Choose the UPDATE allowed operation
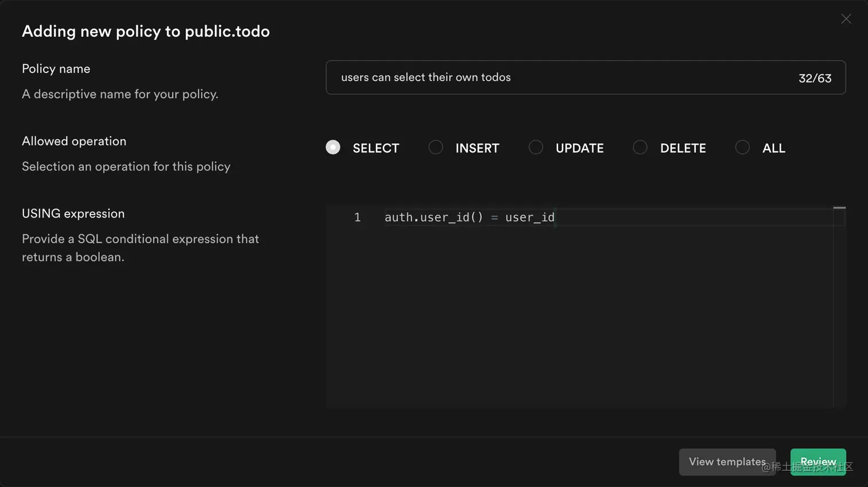868x487 pixels. (x=536, y=147)
